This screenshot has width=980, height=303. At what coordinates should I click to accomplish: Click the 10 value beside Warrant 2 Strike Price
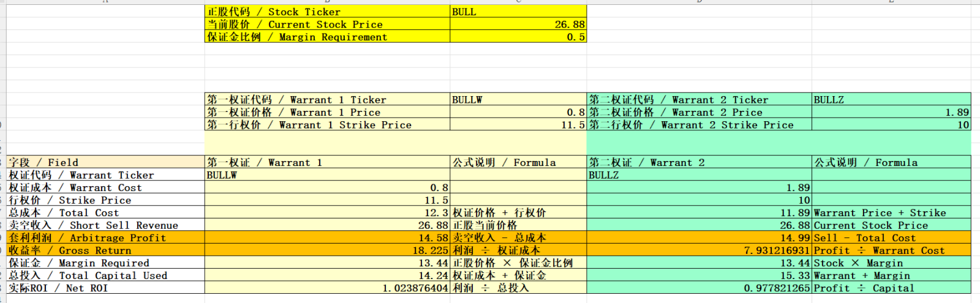(x=891, y=125)
